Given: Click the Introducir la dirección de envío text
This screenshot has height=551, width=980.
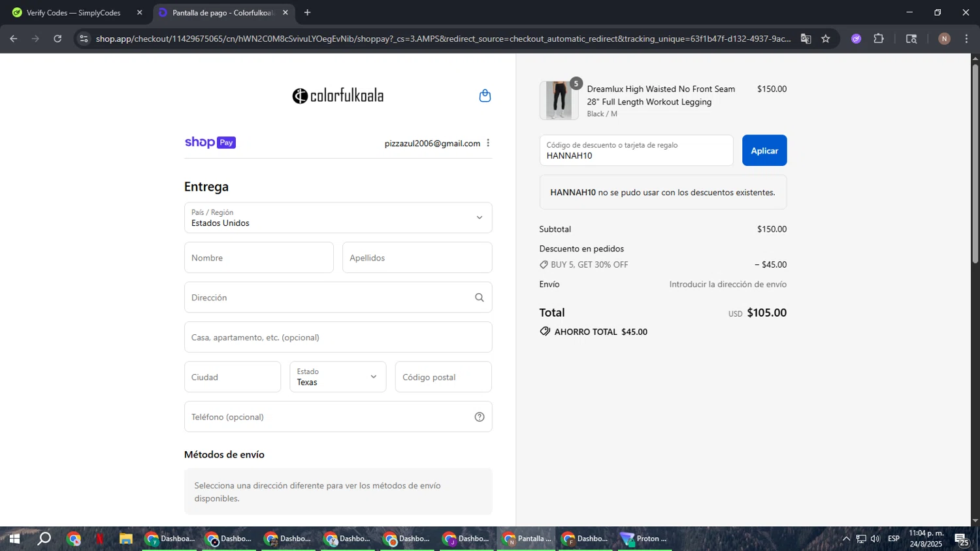Looking at the screenshot, I should pyautogui.click(x=728, y=284).
